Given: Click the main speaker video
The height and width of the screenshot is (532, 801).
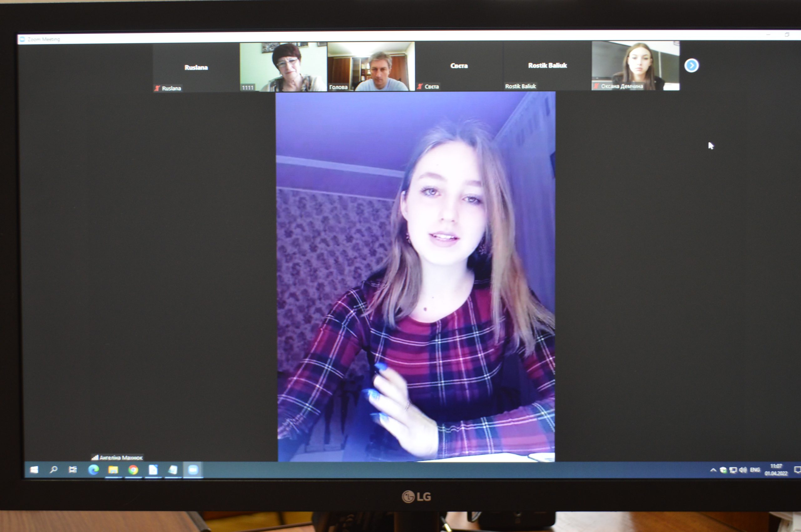Looking at the screenshot, I should [416, 277].
